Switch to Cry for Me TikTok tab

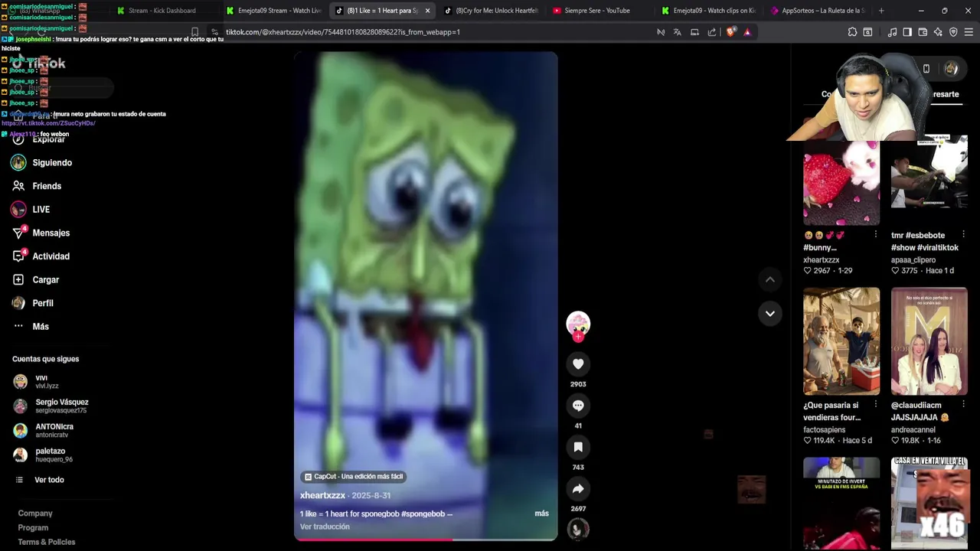click(x=493, y=11)
